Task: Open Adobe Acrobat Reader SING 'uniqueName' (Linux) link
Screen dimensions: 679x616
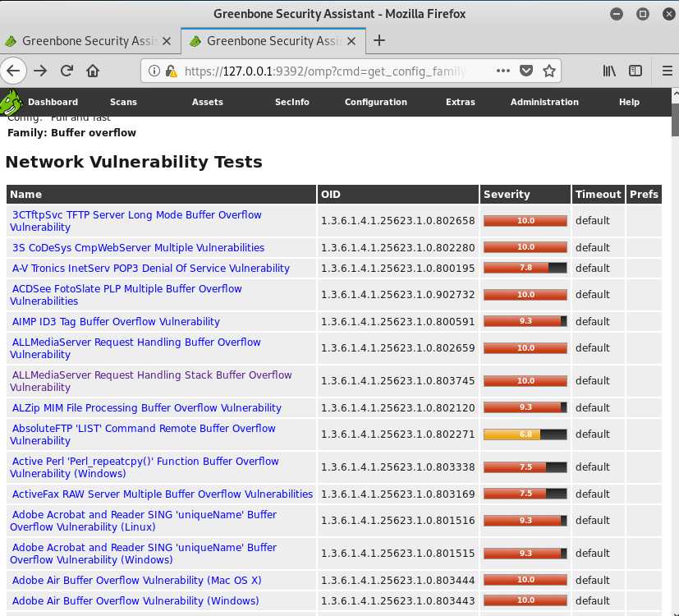Action: [x=144, y=521]
